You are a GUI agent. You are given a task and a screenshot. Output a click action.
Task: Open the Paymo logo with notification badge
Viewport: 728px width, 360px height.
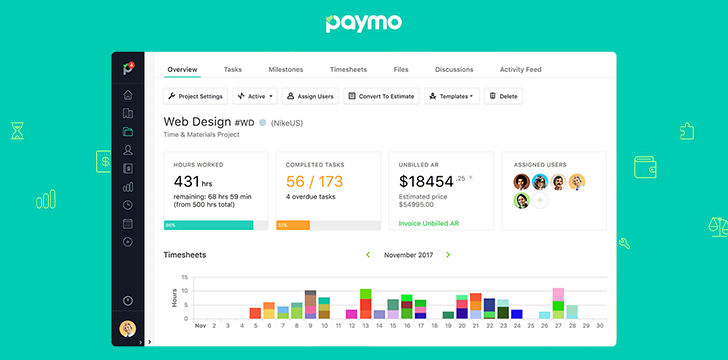[x=128, y=69]
